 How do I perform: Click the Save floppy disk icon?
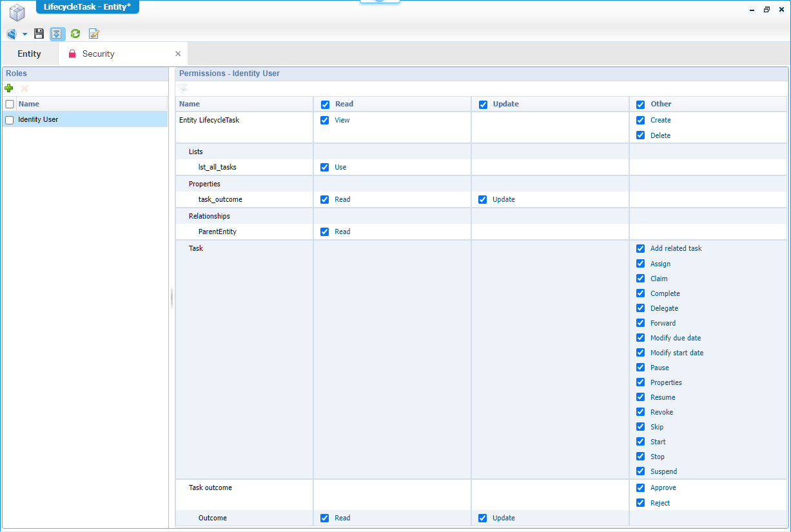coord(39,34)
